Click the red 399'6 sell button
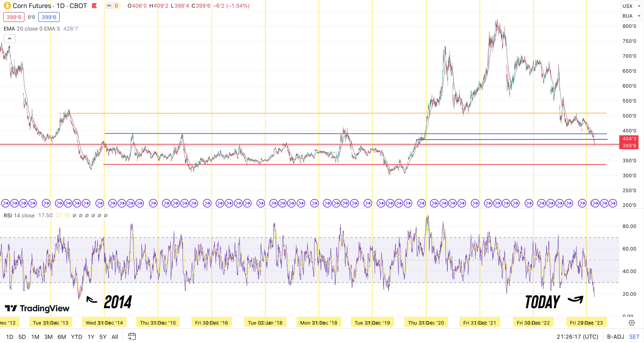Viewport: 644px width, 343px height. click(14, 17)
